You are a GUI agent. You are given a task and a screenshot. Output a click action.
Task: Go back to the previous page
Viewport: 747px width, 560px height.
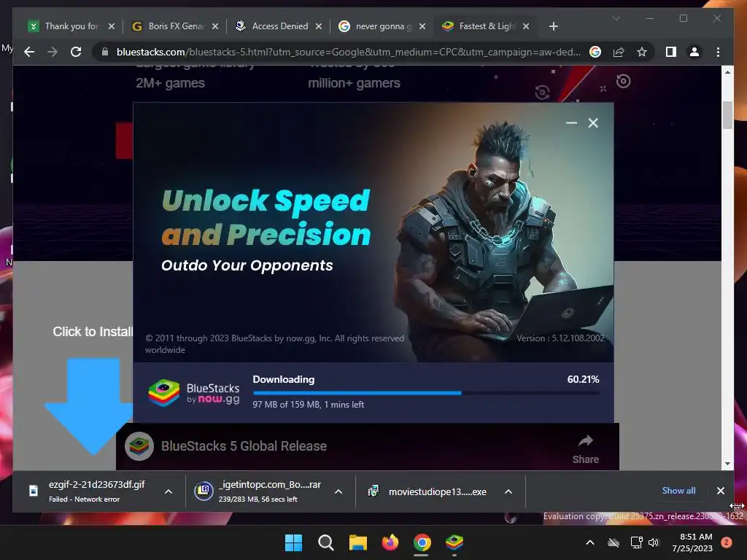[x=29, y=52]
